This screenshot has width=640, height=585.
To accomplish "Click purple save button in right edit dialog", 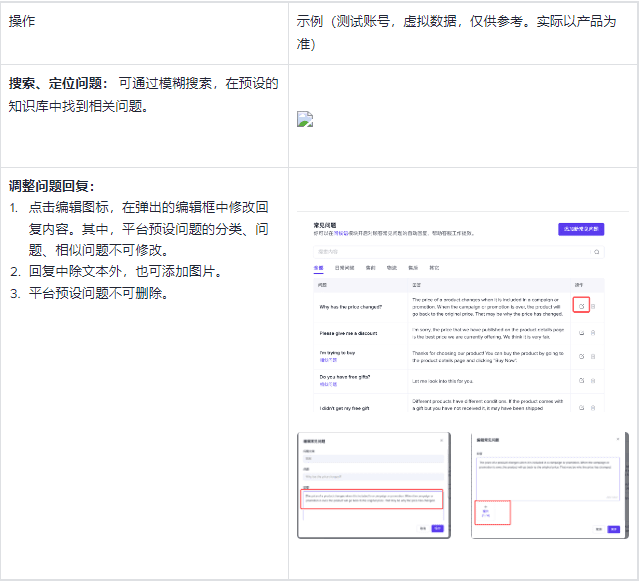I will point(614,529).
